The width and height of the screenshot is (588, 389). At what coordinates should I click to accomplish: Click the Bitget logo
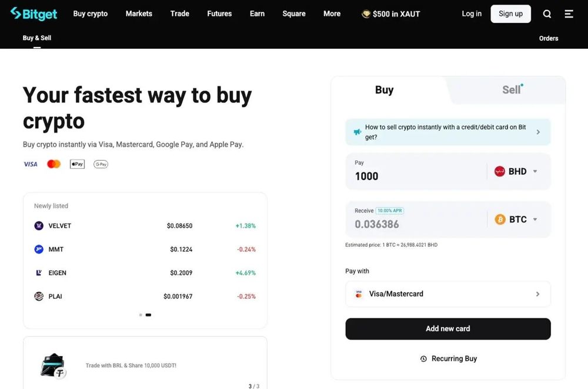click(34, 14)
